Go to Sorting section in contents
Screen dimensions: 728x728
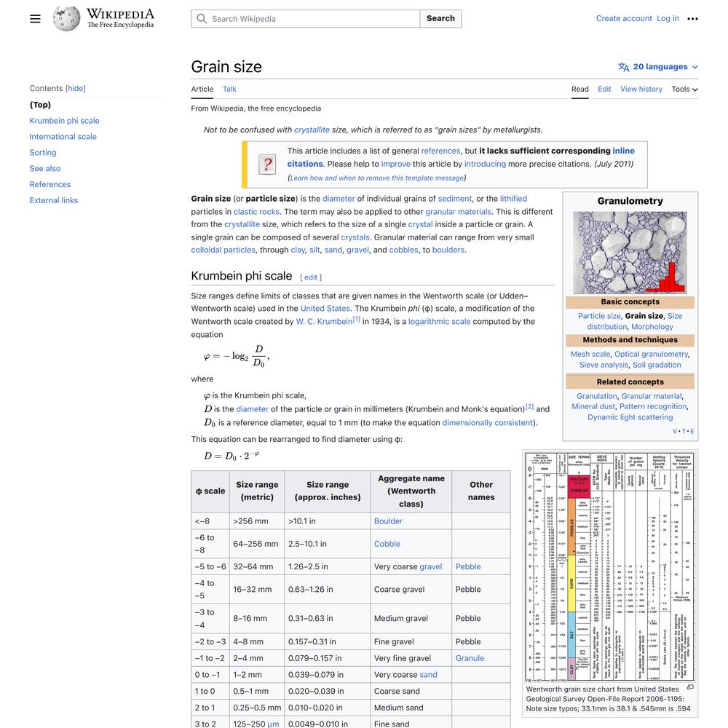point(43,152)
